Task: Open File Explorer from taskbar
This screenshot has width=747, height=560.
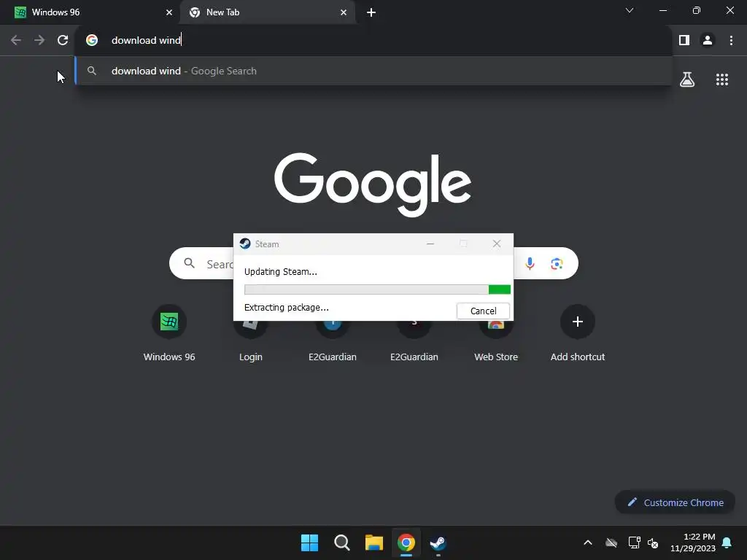Action: point(374,542)
